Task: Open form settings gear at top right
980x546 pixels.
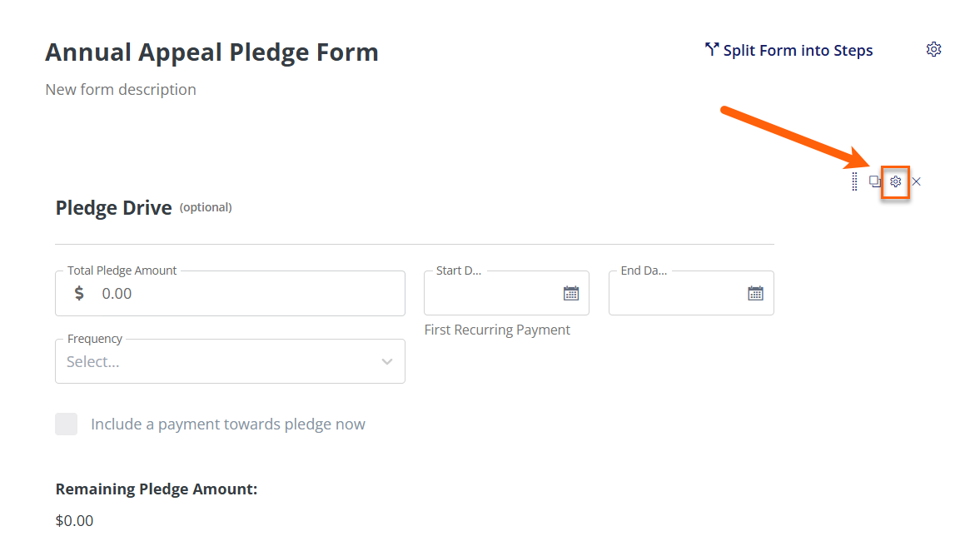Action: [933, 49]
